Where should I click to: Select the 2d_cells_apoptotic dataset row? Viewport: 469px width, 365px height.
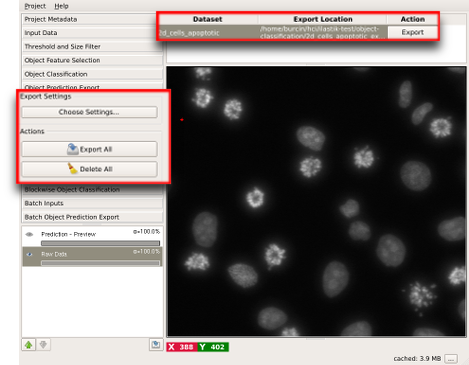point(273,32)
